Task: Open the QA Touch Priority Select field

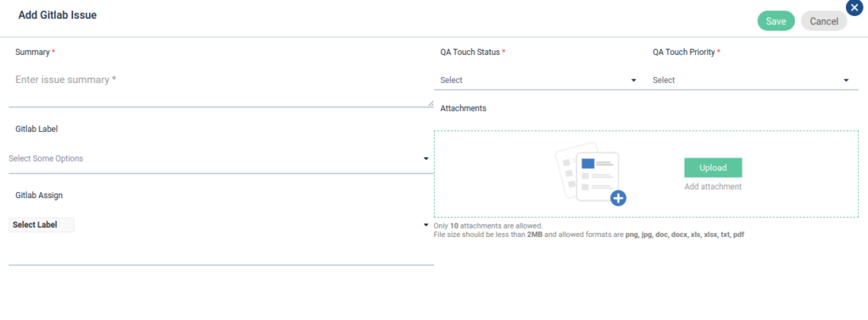Action: (753, 80)
